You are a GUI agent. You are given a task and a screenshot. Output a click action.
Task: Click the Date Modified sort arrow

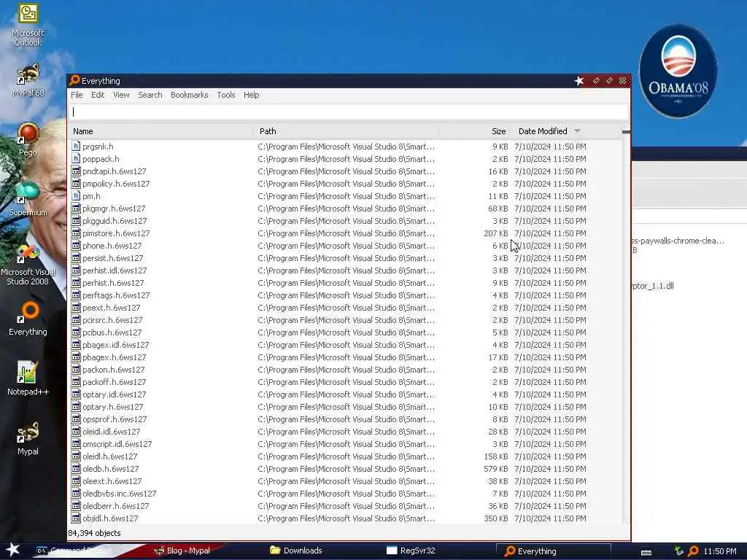578,131
